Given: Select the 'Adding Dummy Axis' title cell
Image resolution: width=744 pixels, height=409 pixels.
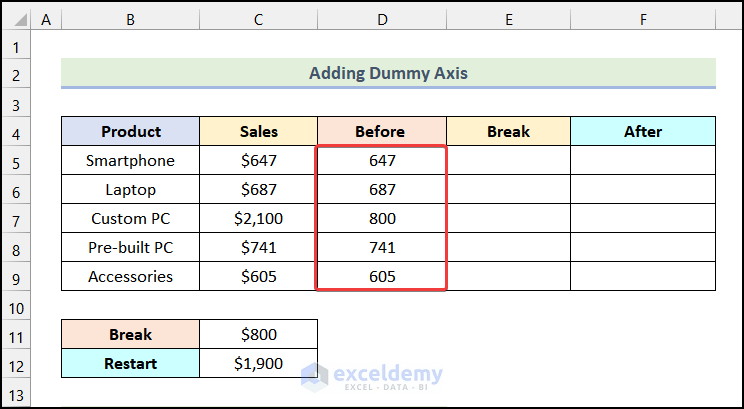Looking at the screenshot, I should pyautogui.click(x=388, y=73).
